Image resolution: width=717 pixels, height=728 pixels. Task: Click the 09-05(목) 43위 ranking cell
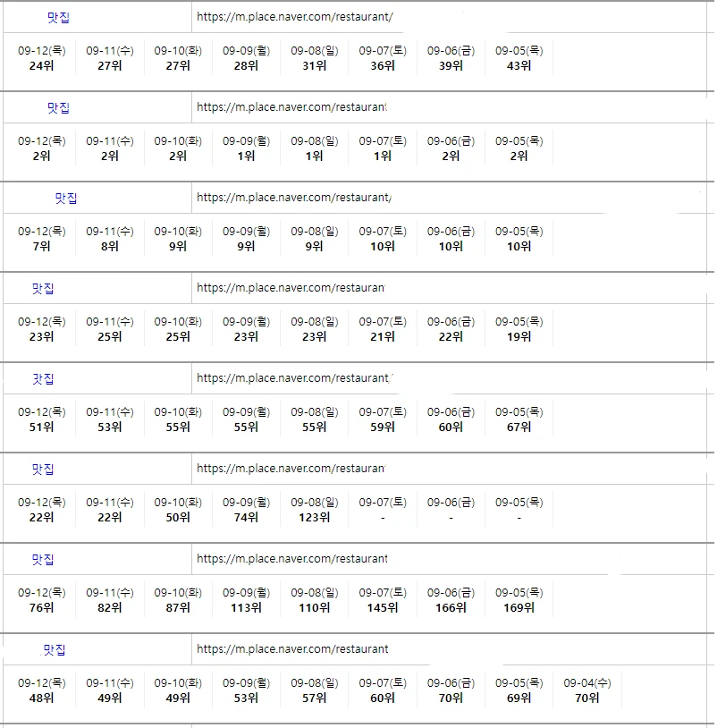(519, 58)
